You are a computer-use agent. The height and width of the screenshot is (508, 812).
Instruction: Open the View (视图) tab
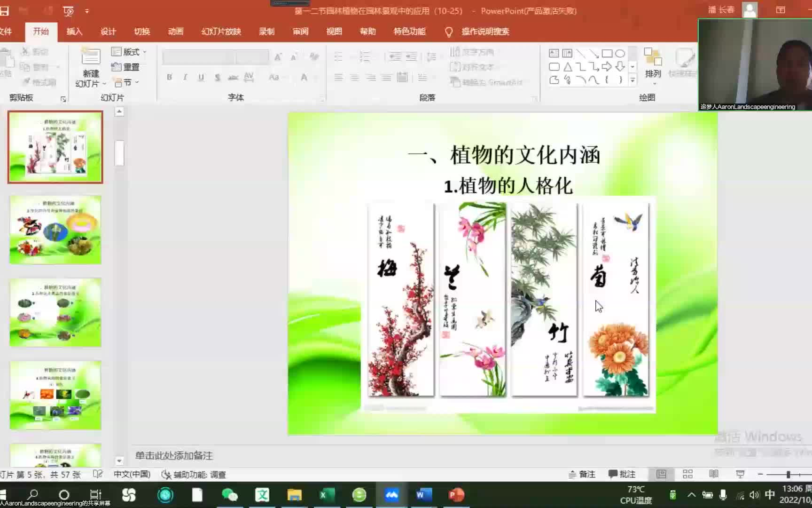tap(334, 32)
